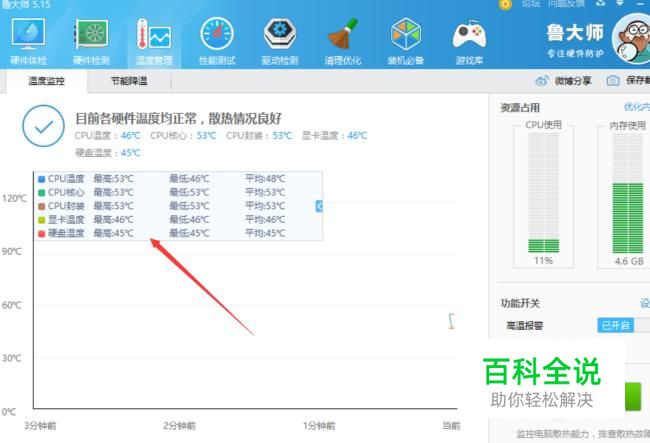Open the 性能测试 speedometer icon

pos(217,41)
